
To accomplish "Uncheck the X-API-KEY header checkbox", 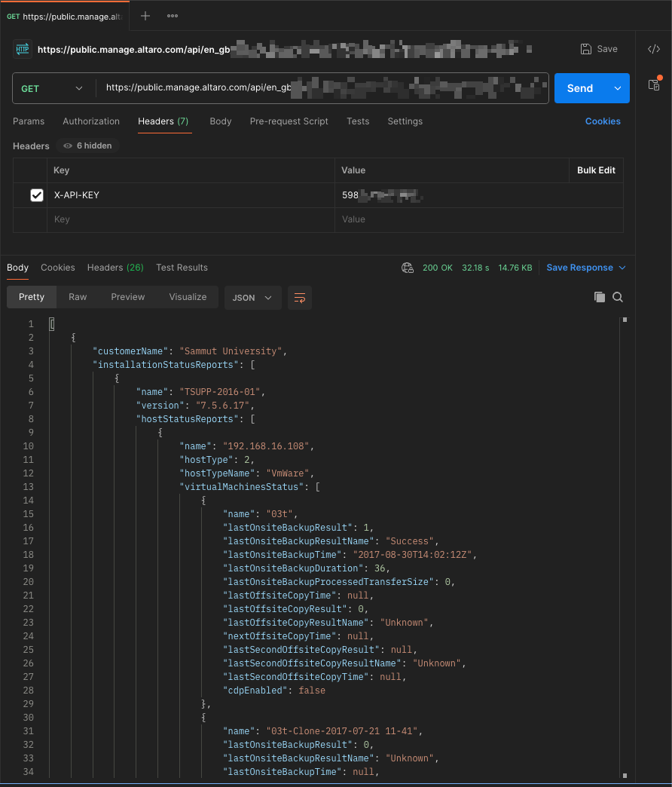I will [37, 195].
